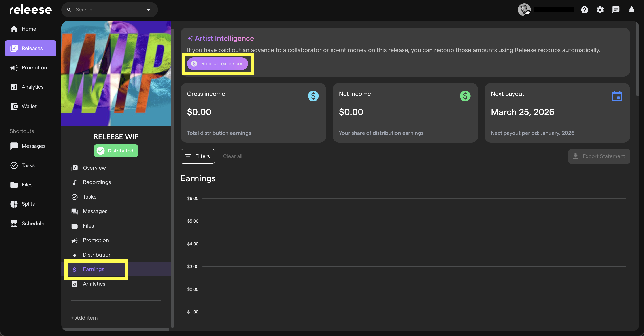Open the release Recordings tab

[116, 182]
